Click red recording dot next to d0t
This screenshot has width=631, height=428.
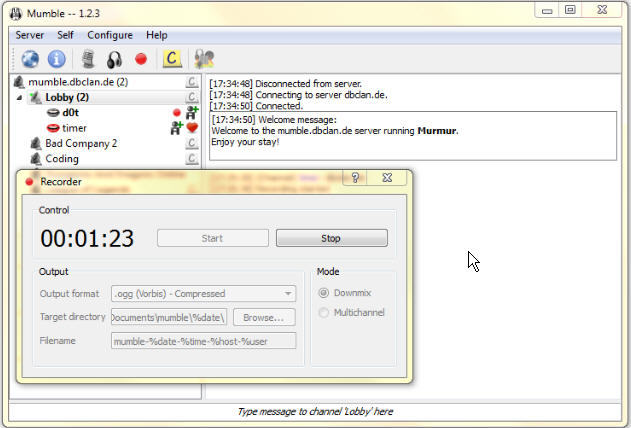[177, 113]
